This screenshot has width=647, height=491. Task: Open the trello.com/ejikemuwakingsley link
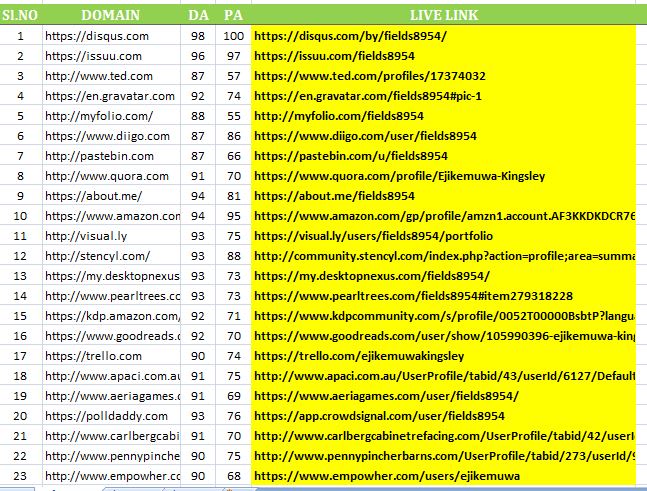(x=359, y=356)
